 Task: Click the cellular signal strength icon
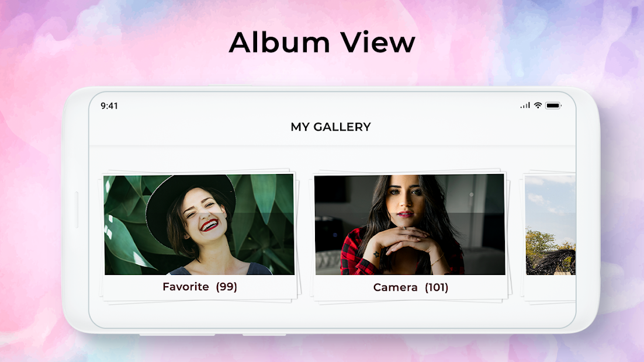[x=525, y=106]
